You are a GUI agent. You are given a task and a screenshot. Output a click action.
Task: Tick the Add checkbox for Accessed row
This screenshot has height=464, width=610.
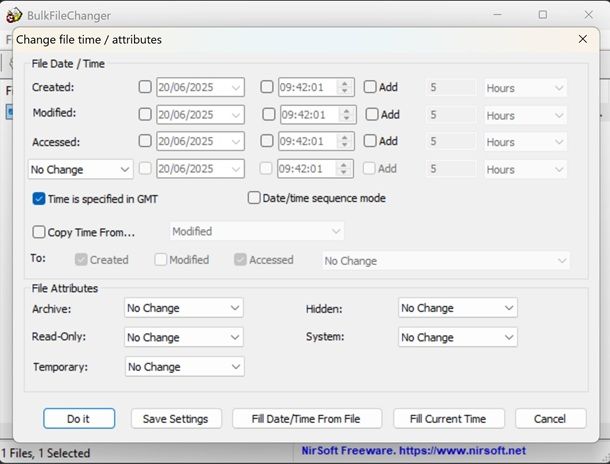click(370, 142)
